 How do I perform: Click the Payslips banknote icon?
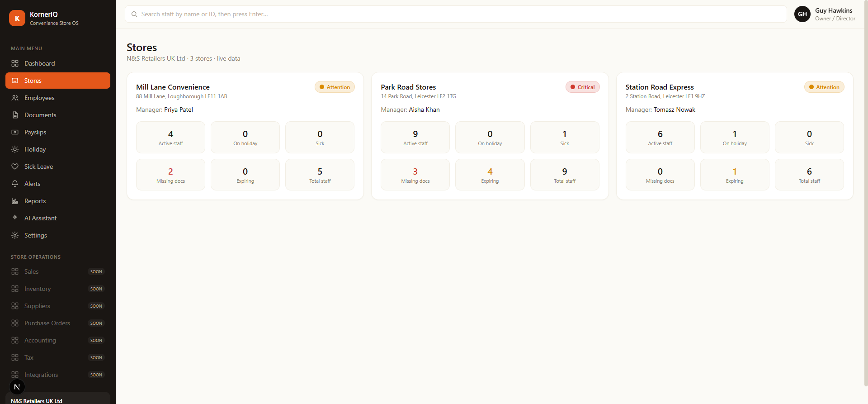[x=15, y=132]
